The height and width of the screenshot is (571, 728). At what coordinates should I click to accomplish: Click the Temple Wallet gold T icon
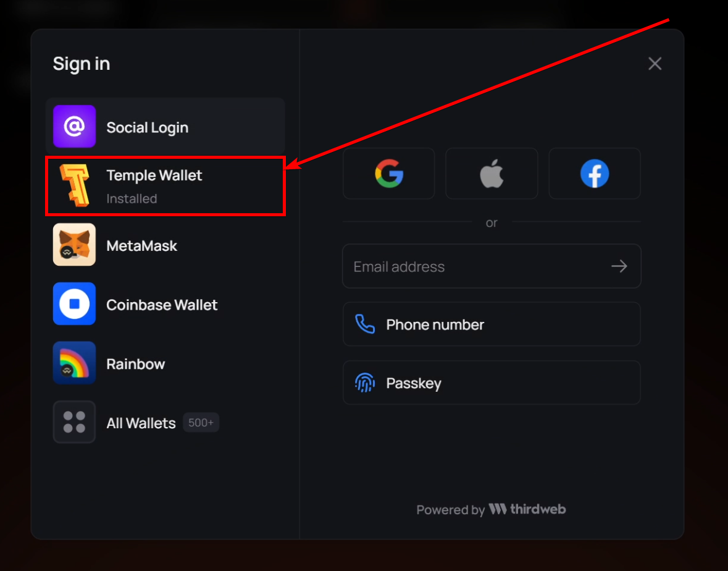tap(74, 185)
